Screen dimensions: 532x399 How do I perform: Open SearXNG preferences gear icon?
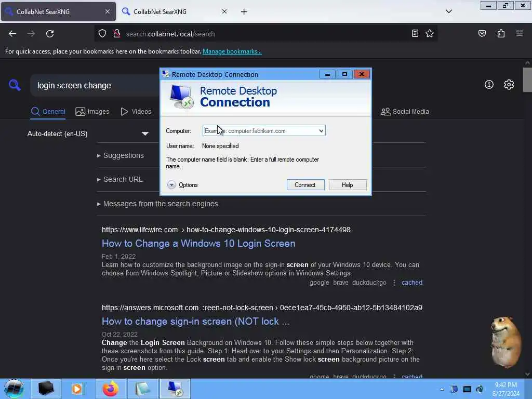509,85
